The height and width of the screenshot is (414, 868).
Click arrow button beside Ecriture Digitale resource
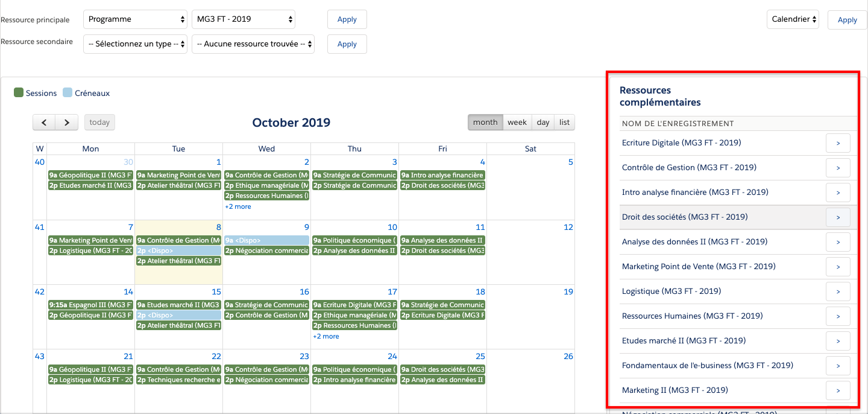tap(838, 143)
